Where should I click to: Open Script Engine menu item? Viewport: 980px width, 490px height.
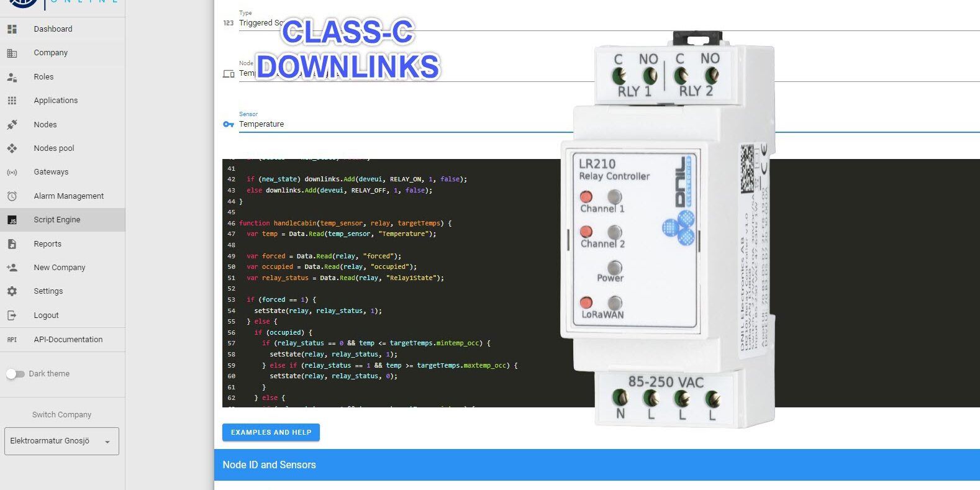(57, 220)
